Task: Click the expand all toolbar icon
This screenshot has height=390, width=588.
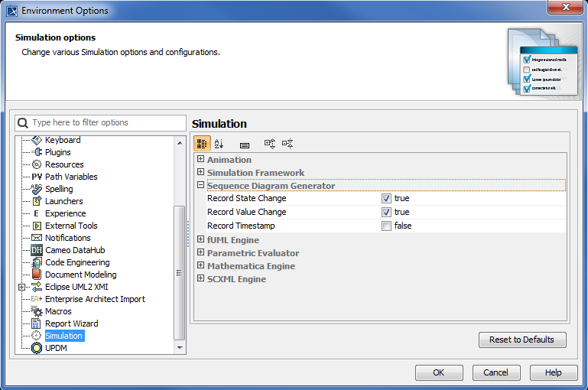Action: pos(270,144)
